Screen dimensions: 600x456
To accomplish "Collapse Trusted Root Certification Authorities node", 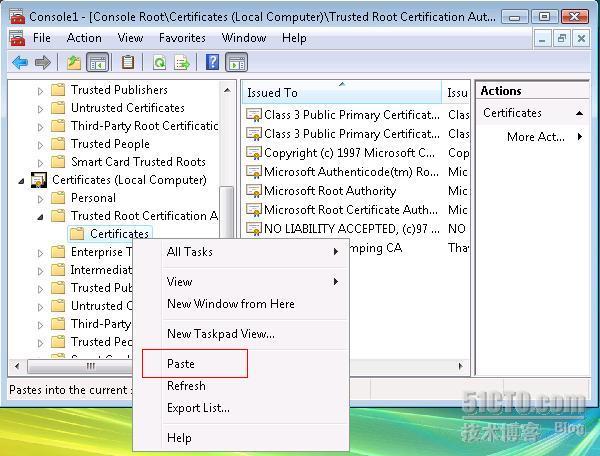I will [x=41, y=217].
